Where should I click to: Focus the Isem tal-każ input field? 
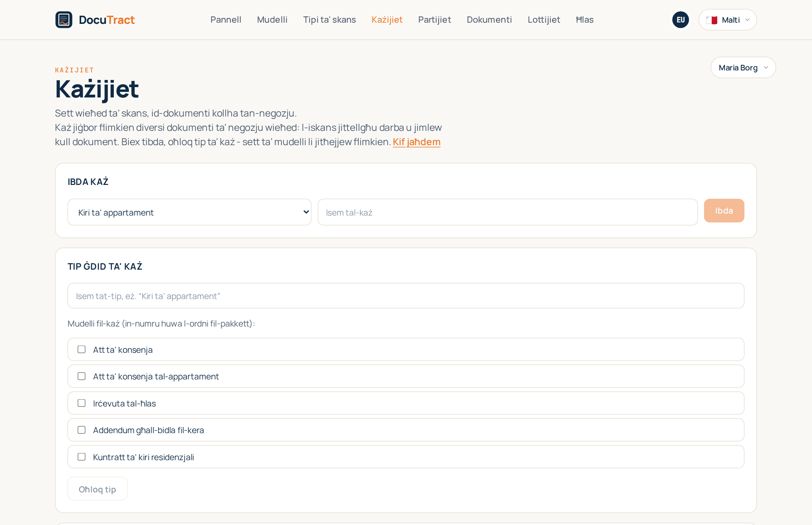coord(507,212)
